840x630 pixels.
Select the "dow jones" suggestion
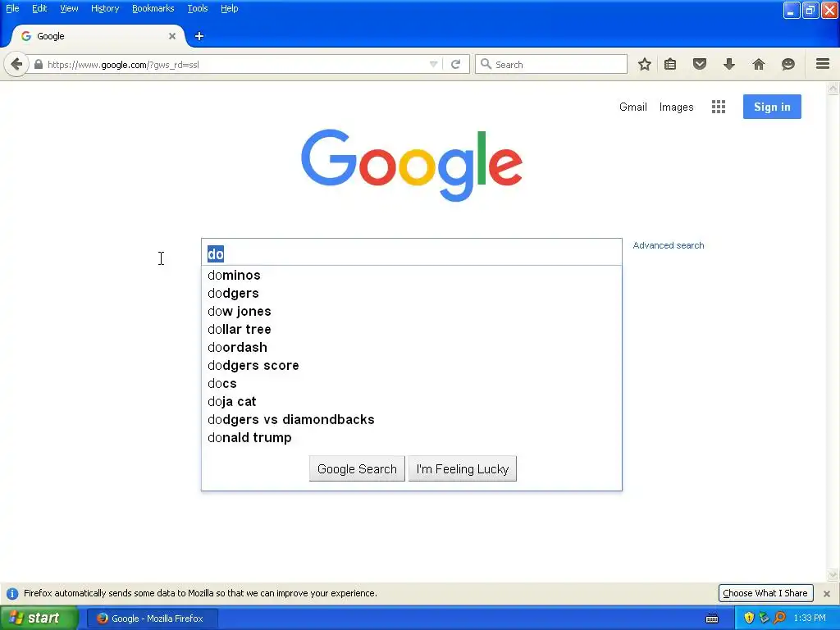412,311
